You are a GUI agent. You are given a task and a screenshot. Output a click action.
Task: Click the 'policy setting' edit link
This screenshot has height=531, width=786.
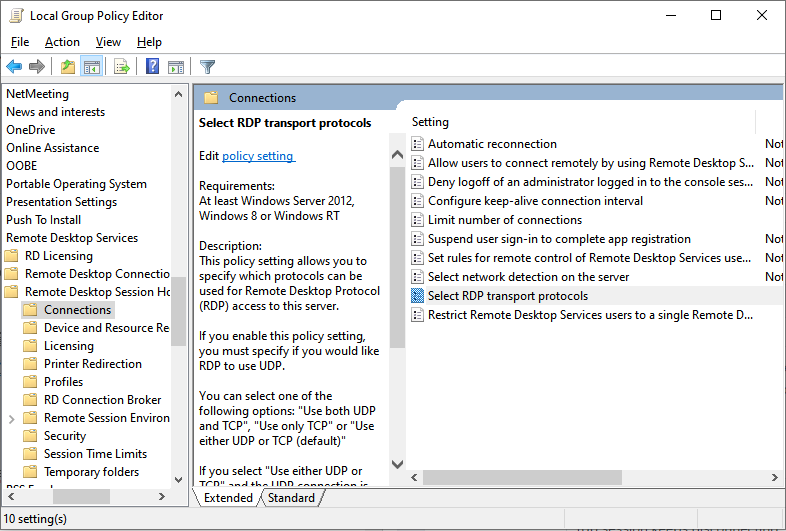258,156
